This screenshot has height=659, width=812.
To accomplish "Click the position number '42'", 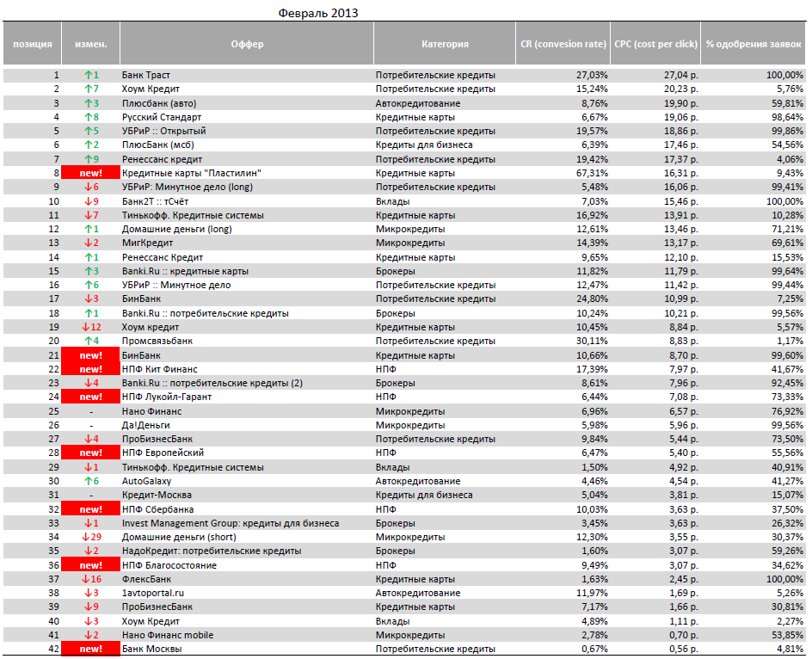I will pos(54,650).
